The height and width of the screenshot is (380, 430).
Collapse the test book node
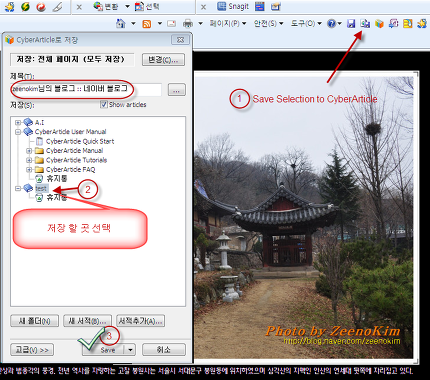pyautogui.click(x=18, y=188)
